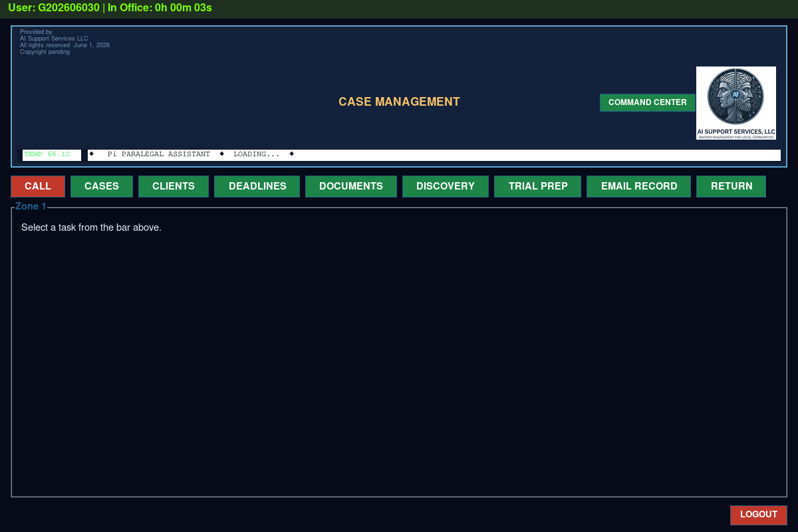The image size is (798, 532).
Task: Click the TEMP 66.1C readout
Action: click(x=52, y=155)
